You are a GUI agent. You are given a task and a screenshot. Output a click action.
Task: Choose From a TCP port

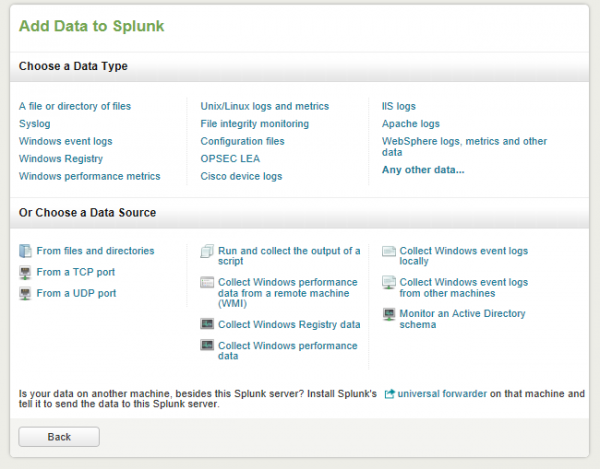76,272
